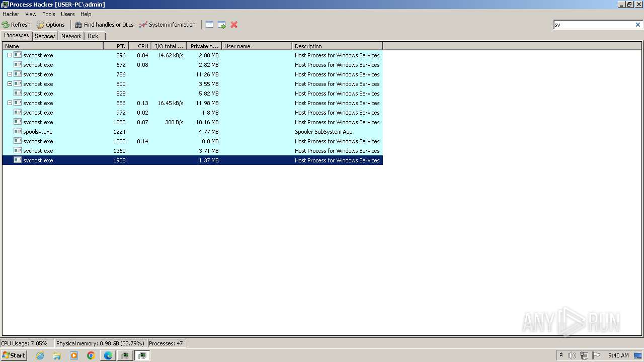The height and width of the screenshot is (362, 644).
Task: Open File Explorer from taskbar
Action: click(x=57, y=355)
